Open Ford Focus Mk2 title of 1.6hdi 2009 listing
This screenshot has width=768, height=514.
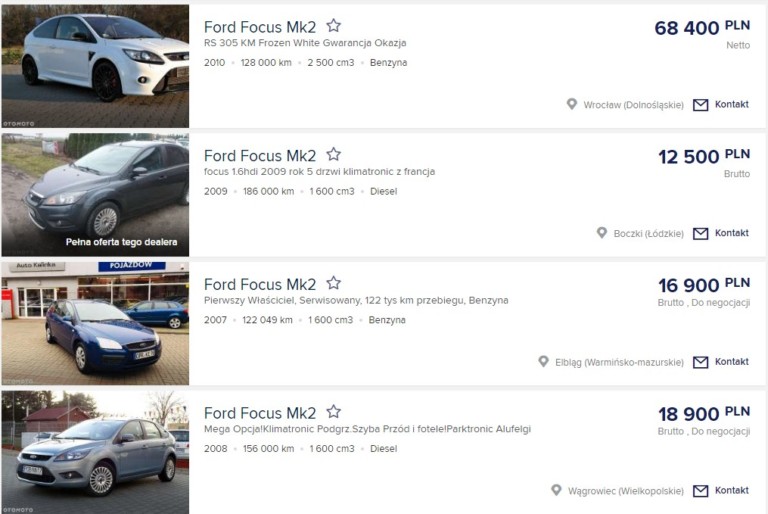pyautogui.click(x=260, y=156)
